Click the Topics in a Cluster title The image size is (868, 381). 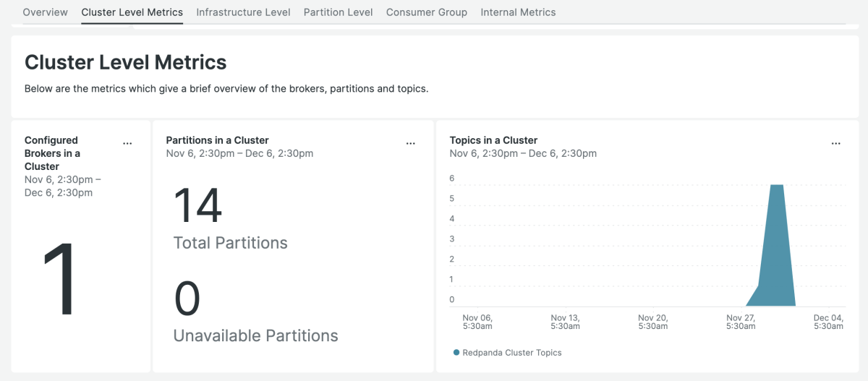pyautogui.click(x=493, y=140)
